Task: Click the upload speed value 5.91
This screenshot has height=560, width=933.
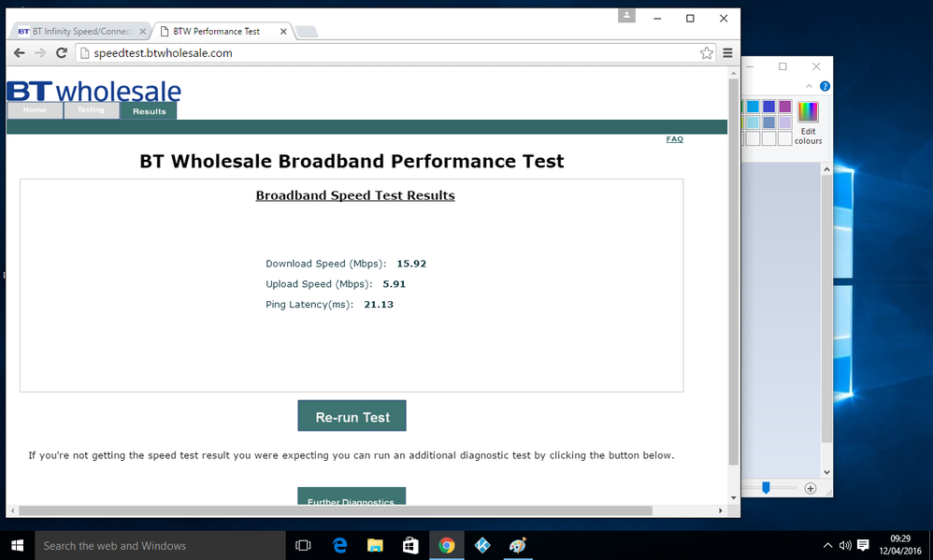Action: [394, 284]
